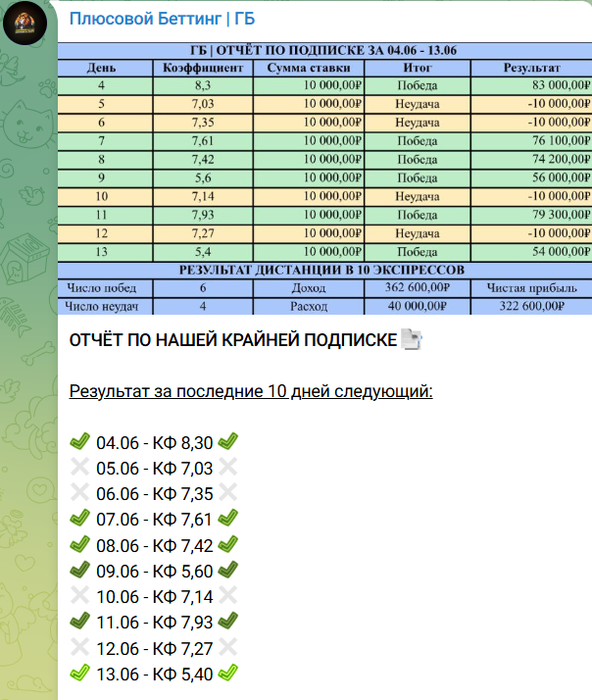Click the grey cross before 05.06 - КФ 7,03
Viewport: 592px width, 700px height.
coord(80,468)
